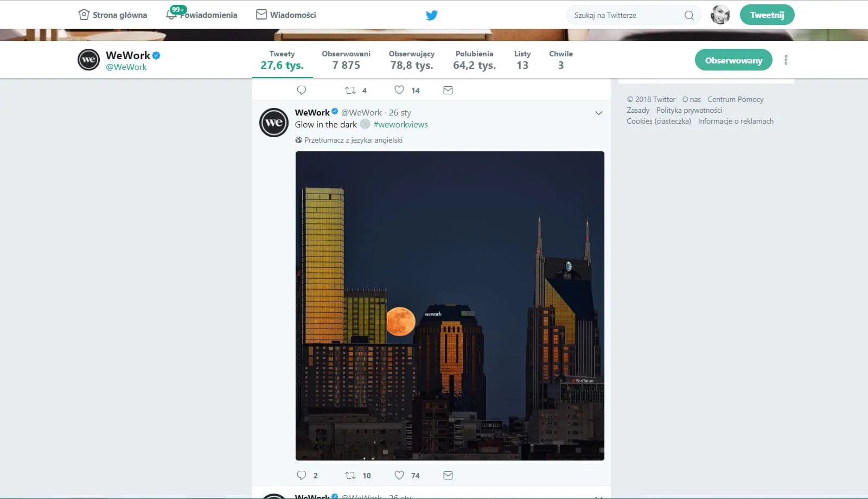
Task: Click the search magnifier icon
Action: pos(689,15)
